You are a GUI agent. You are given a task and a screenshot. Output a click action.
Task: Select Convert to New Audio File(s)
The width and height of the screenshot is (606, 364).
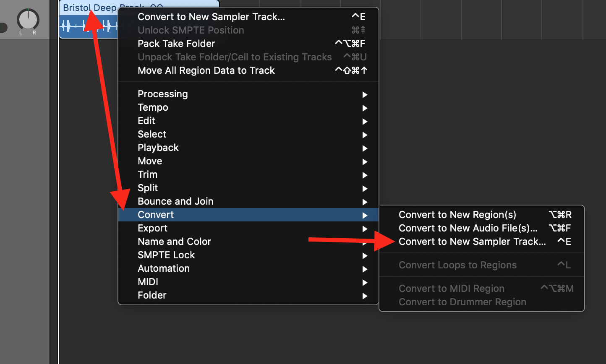tap(468, 228)
